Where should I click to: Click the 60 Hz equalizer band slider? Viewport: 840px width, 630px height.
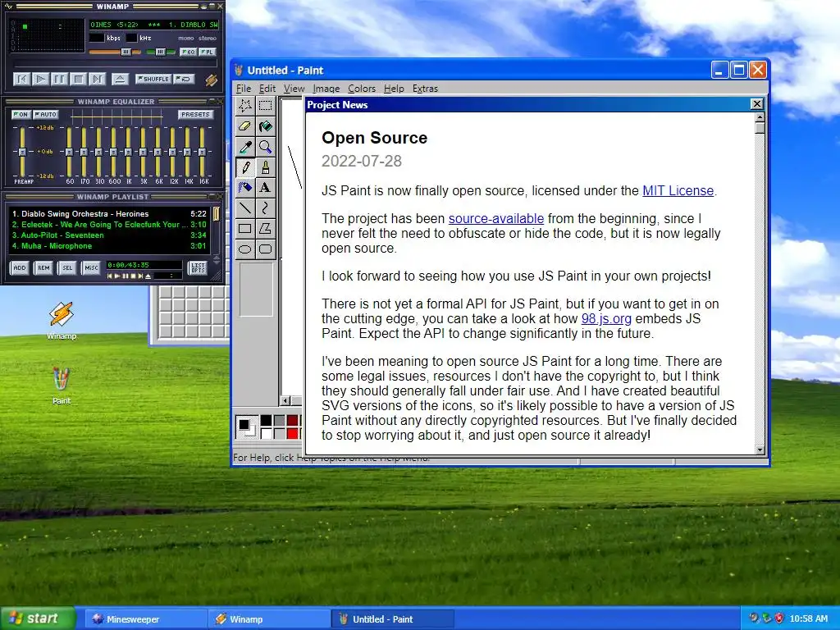(70, 152)
